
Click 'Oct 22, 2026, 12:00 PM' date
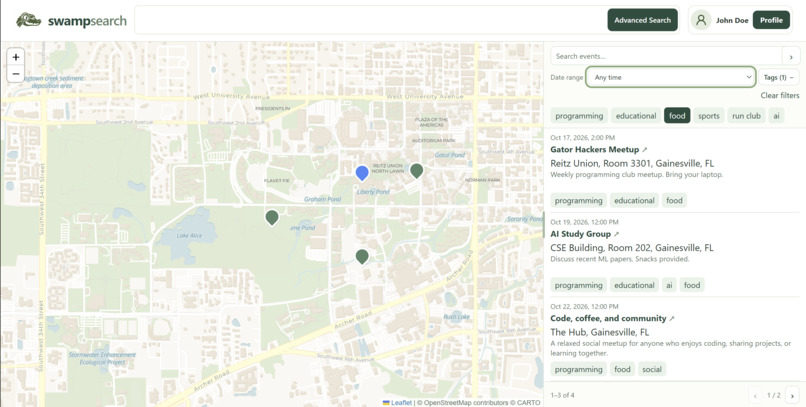(x=584, y=306)
